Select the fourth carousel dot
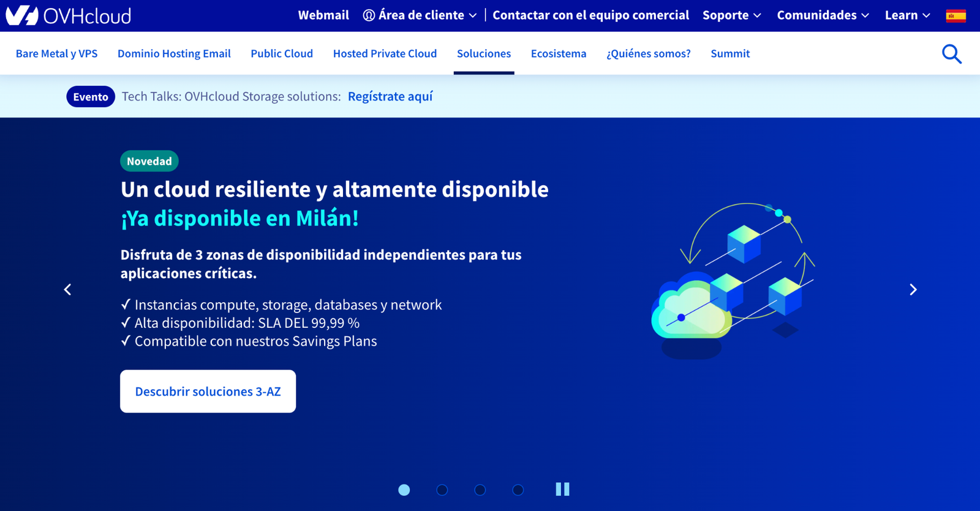This screenshot has height=511, width=980. click(518, 490)
